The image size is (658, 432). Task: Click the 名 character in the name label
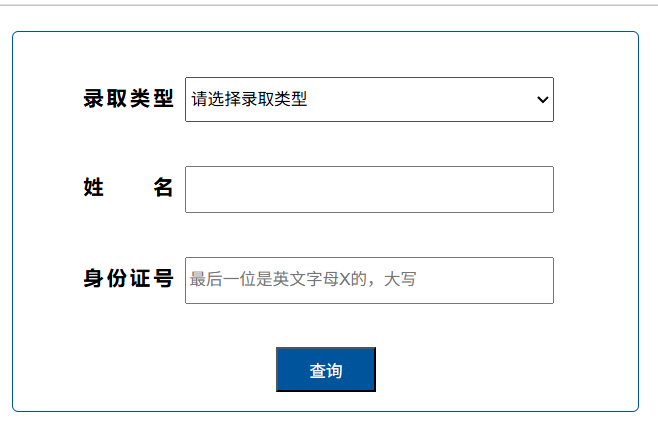point(163,188)
